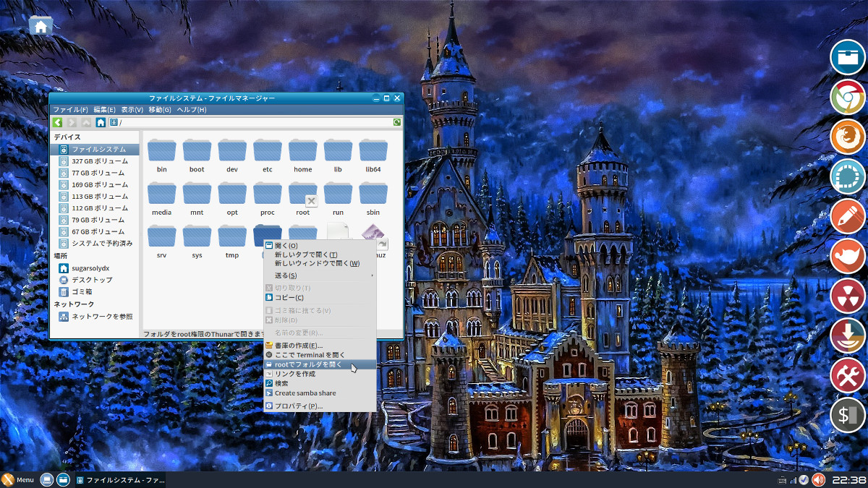The image size is (868, 488).
Task: Open the wrench-and-screwdriver tools dock icon
Action: tap(848, 375)
